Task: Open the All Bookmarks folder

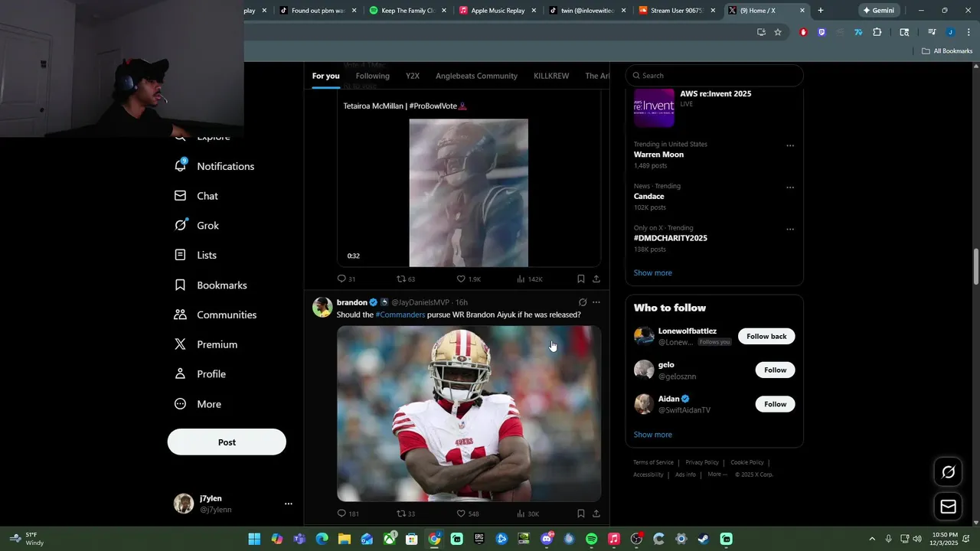Action: click(947, 51)
